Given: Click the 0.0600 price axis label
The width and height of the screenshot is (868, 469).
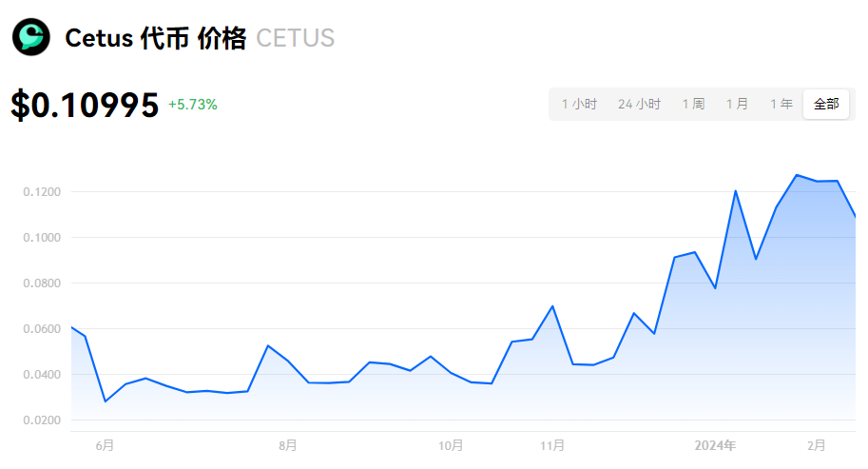Looking at the screenshot, I should (x=42, y=329).
